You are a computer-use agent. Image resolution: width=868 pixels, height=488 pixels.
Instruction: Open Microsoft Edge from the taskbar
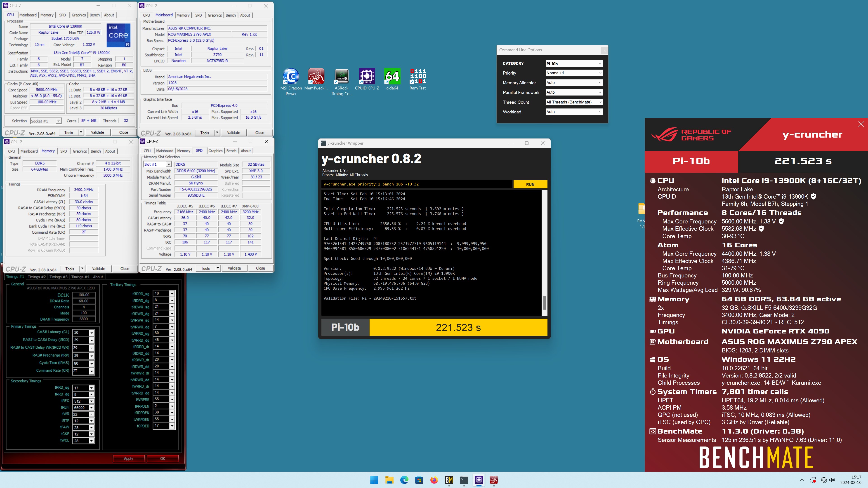click(x=404, y=480)
